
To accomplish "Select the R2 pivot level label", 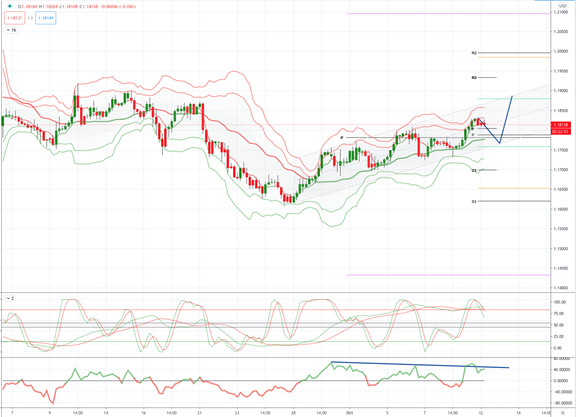I will click(474, 78).
